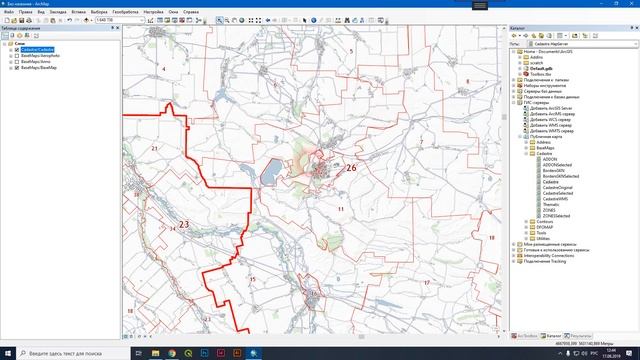Toggle visibility of Cadastre/Cadastre layer
The image size is (640, 360).
pyautogui.click(x=17, y=50)
